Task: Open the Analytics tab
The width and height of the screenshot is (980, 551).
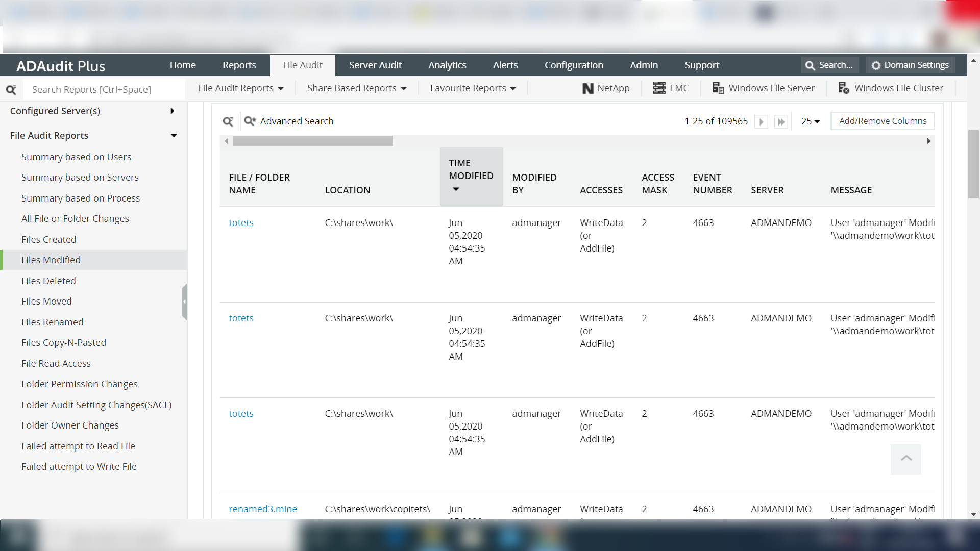Action: pos(447,65)
